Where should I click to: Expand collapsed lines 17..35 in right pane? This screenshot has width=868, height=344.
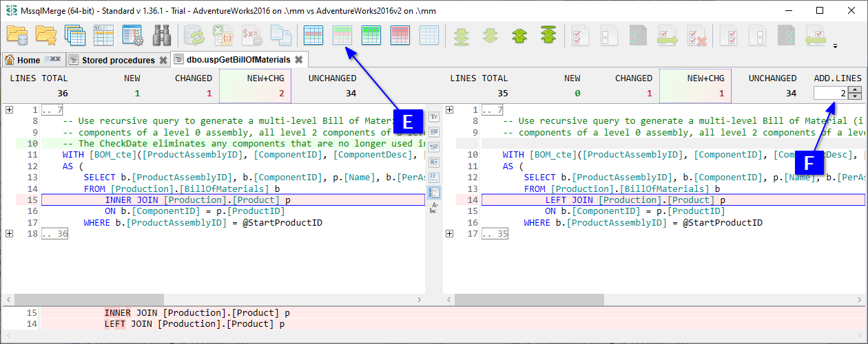[449, 234]
